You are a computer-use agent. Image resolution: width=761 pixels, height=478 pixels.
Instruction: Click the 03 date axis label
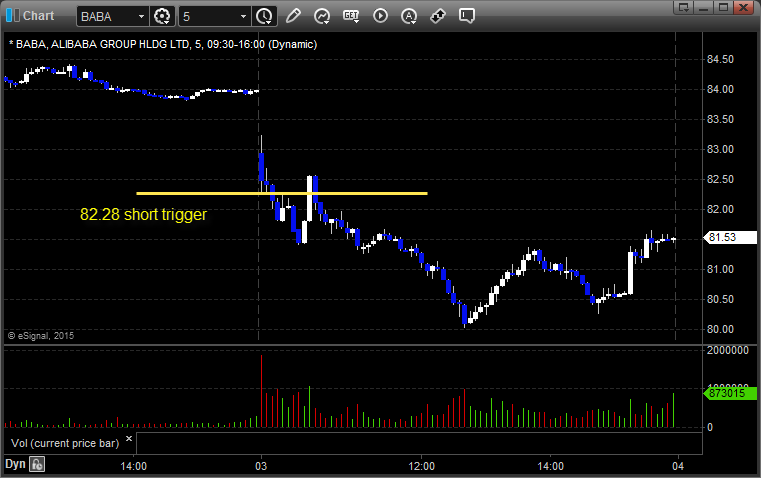[x=261, y=466]
